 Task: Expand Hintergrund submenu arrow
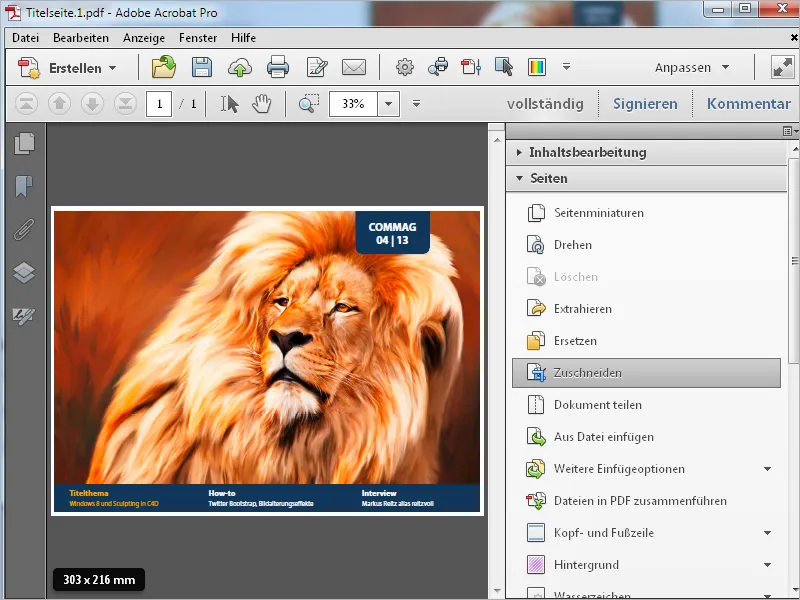coord(767,565)
